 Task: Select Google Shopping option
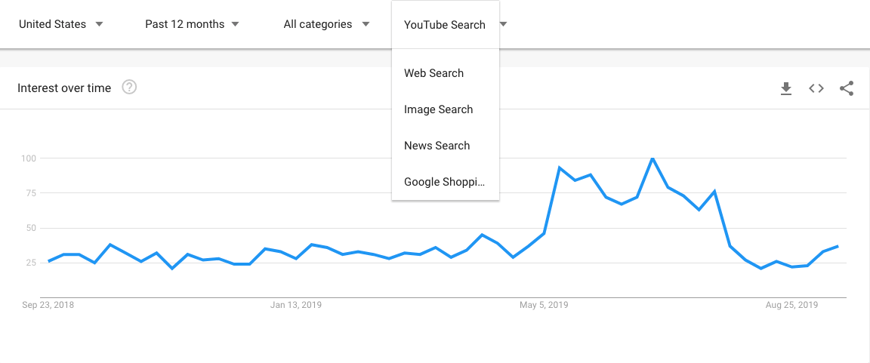445,182
